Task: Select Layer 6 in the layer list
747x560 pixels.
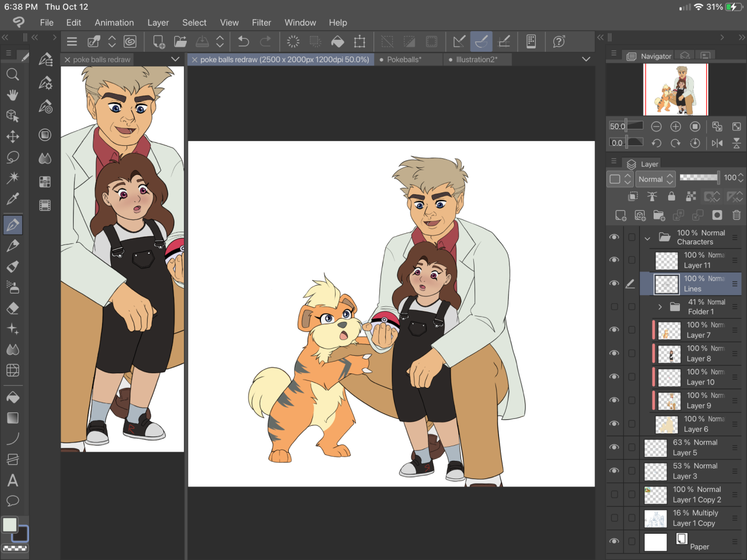Action: coord(691,424)
